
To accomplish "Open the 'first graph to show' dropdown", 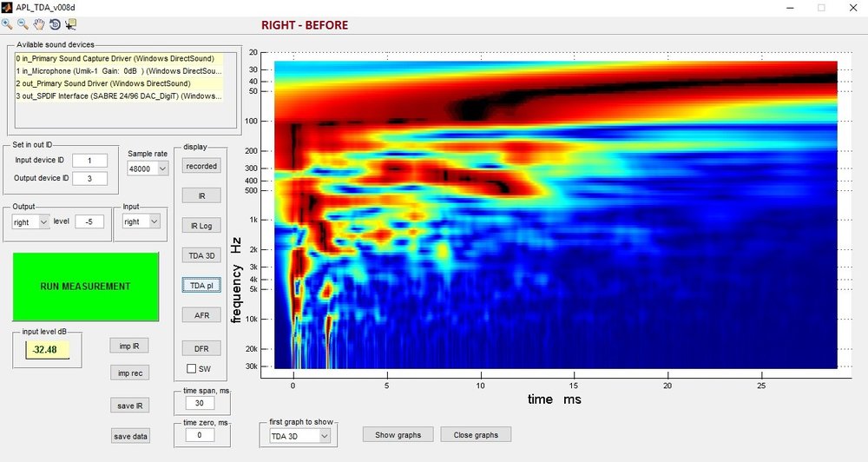I will click(299, 436).
